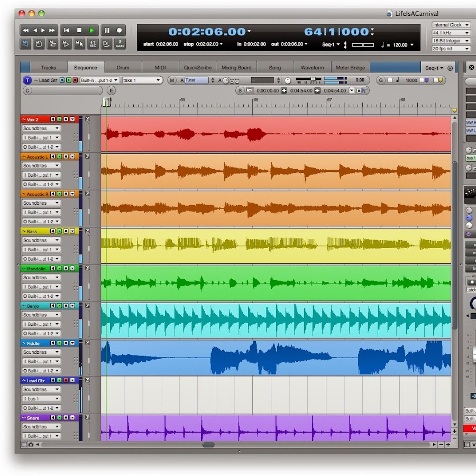Image resolution: width=476 pixels, height=476 pixels.
Task: Click the playhead marker in the time ruler
Action: pos(106,102)
